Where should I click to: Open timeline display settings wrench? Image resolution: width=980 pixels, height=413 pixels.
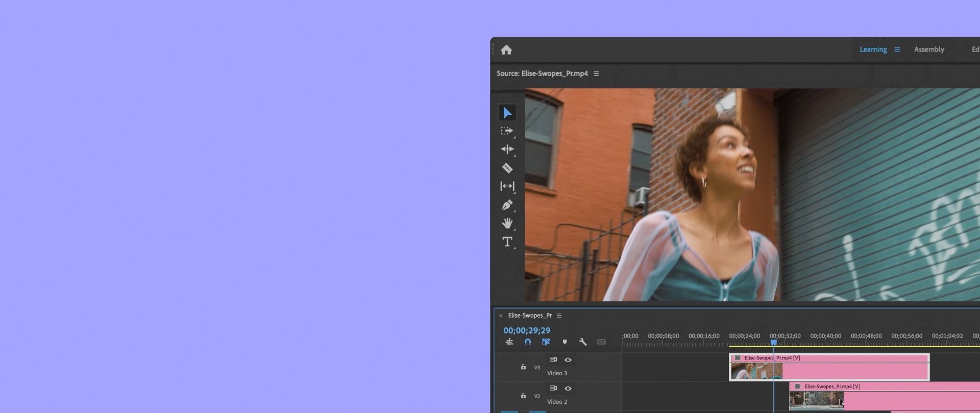pos(582,342)
